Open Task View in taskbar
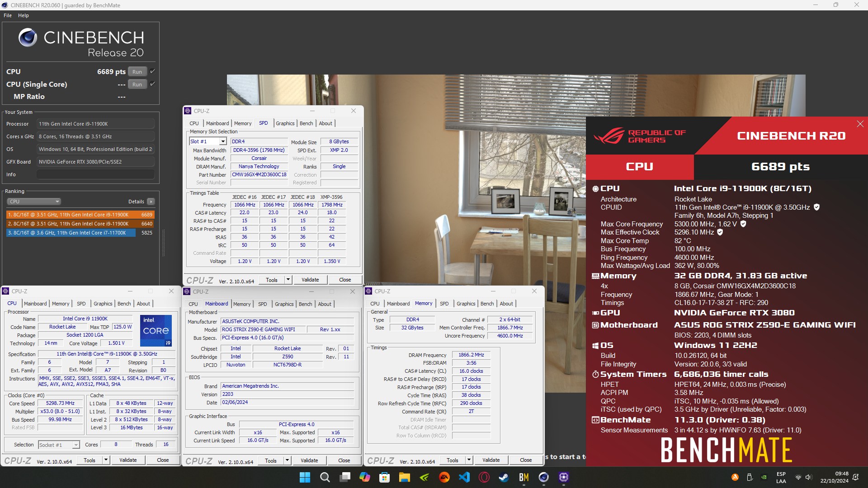This screenshot has height=488, width=868. (x=345, y=477)
